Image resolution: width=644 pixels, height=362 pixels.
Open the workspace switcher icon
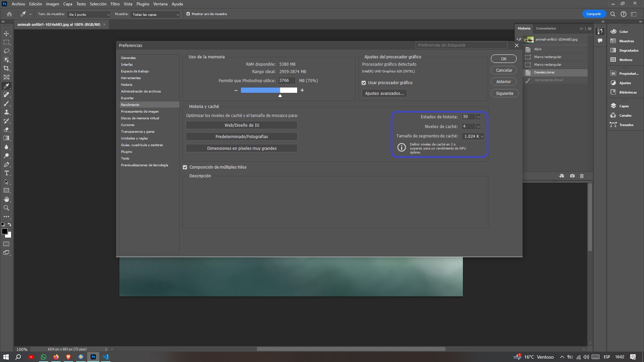[634, 14]
